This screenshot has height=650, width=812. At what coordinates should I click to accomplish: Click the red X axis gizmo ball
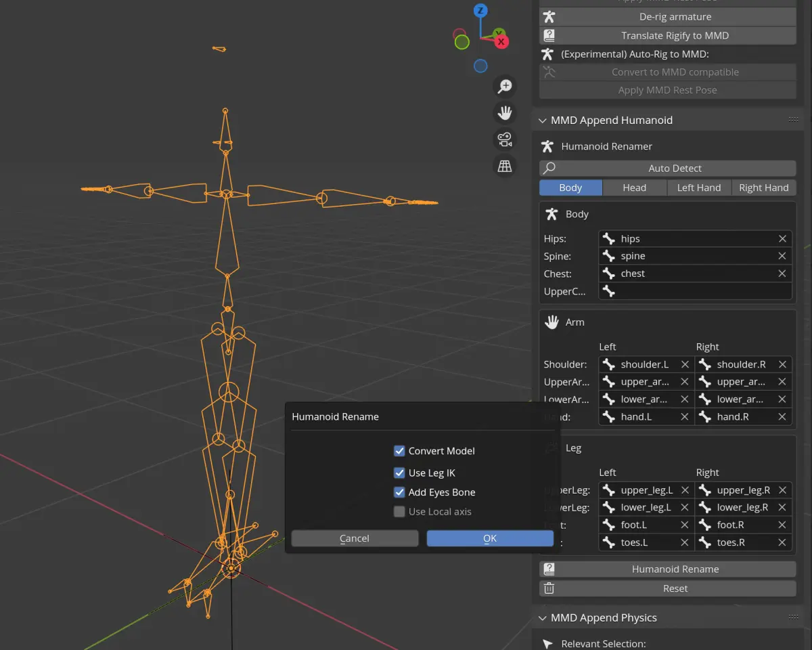point(501,42)
